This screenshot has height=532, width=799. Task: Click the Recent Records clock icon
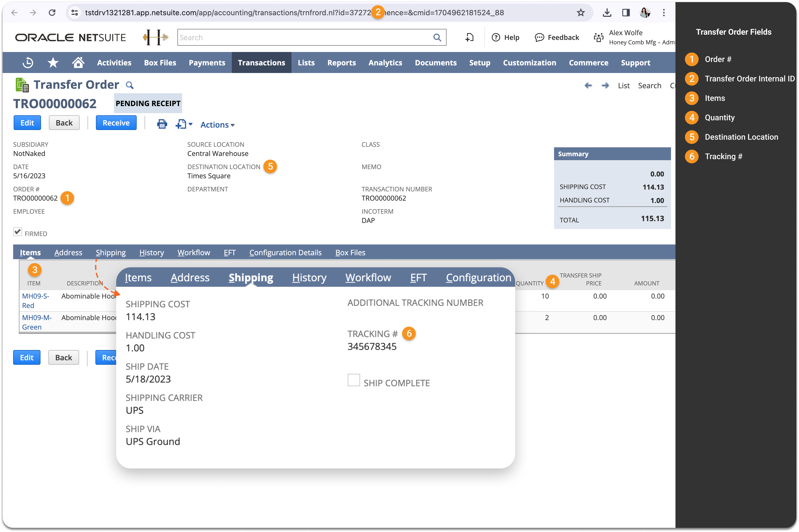(x=28, y=63)
